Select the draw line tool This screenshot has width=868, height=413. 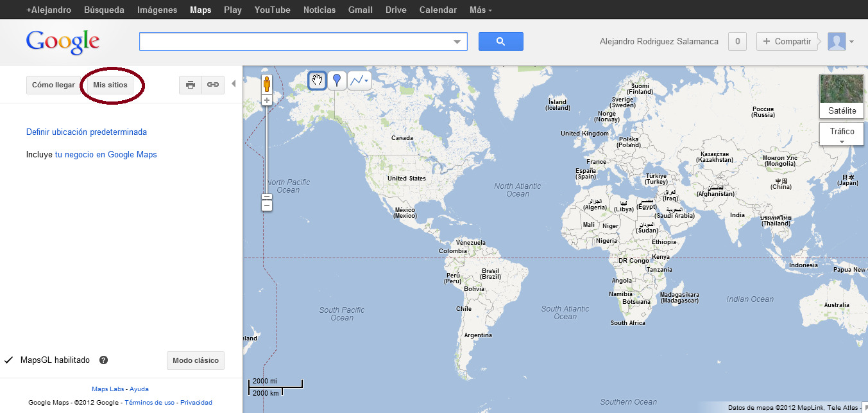(x=356, y=80)
